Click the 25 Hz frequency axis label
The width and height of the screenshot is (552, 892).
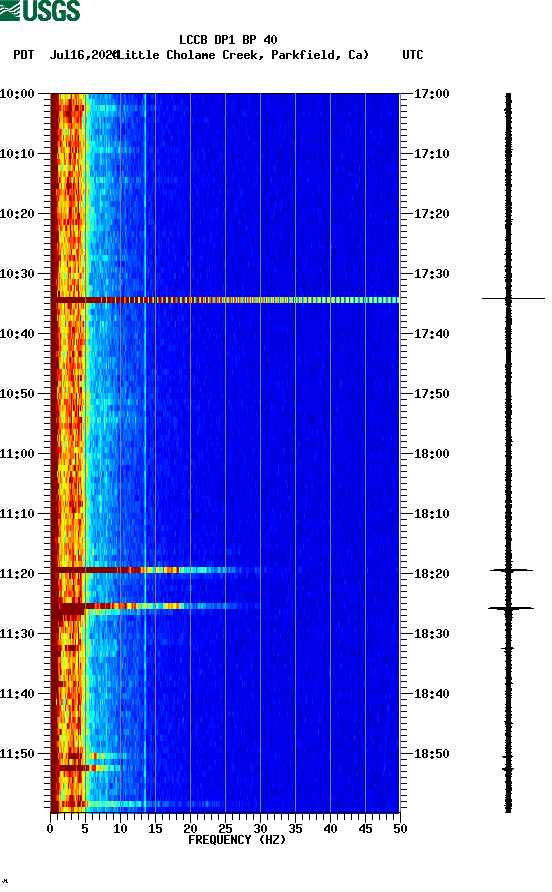tap(225, 829)
